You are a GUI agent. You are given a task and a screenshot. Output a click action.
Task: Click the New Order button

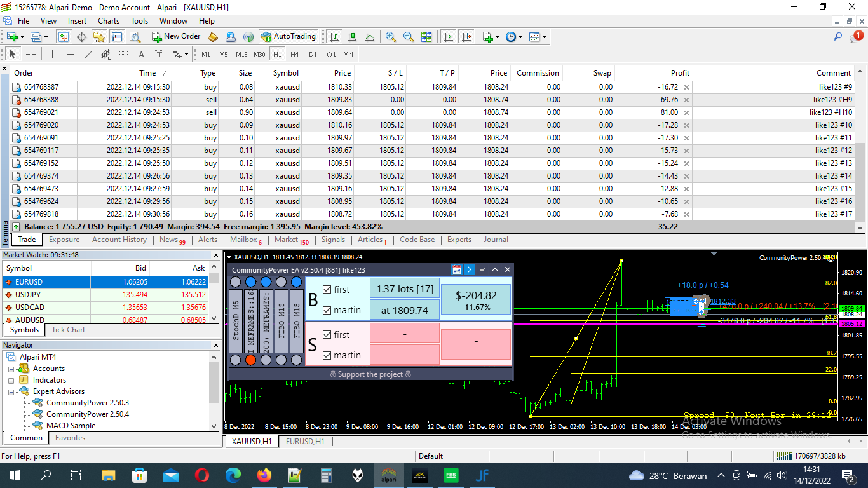click(x=177, y=37)
